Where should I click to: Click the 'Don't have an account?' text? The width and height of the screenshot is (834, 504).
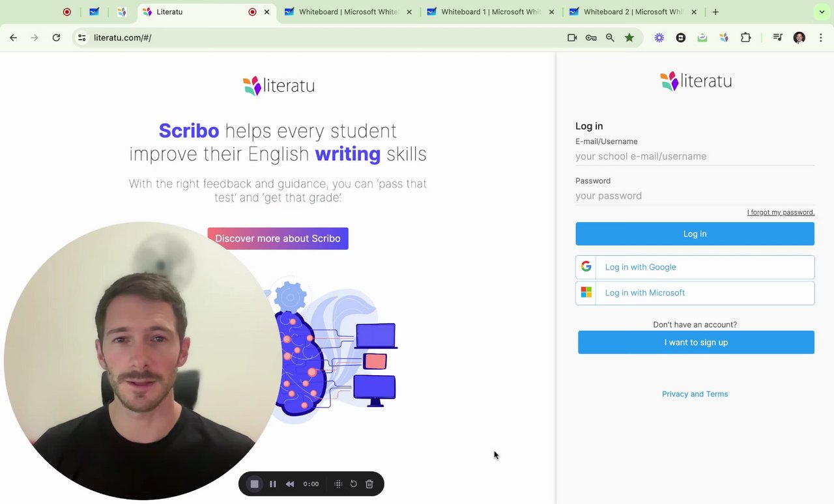695,324
